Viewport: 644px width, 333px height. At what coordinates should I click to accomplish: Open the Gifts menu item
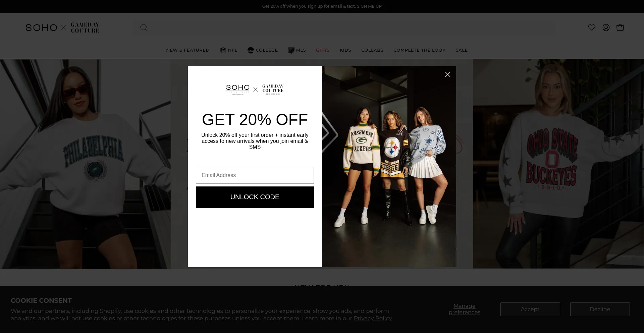click(323, 50)
